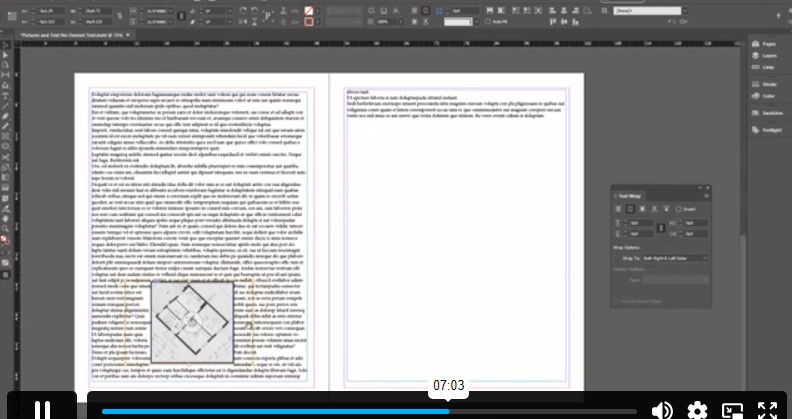Click the video progress bar
792x419 pixels.
coord(369,411)
